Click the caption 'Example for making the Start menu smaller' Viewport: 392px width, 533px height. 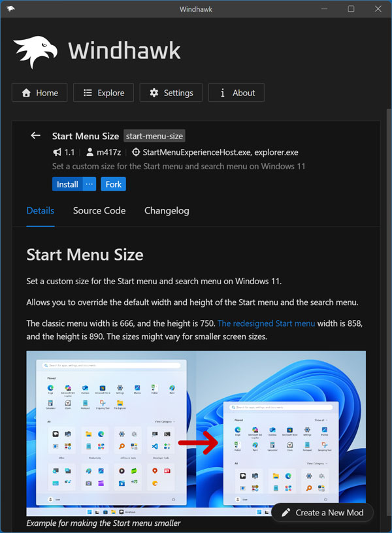pyautogui.click(x=103, y=523)
